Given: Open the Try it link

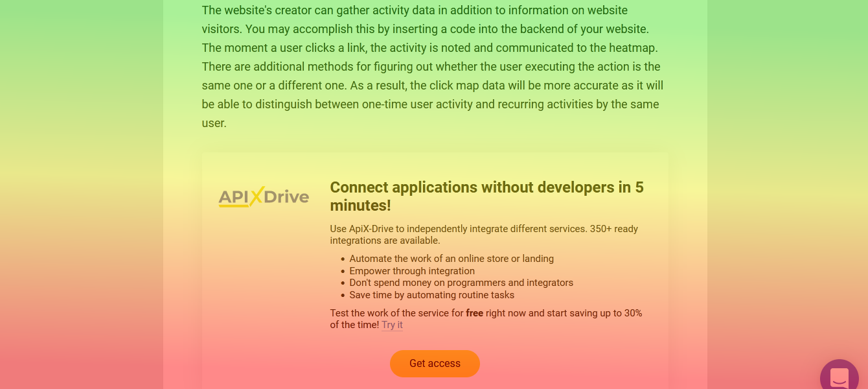Looking at the screenshot, I should pos(392,325).
